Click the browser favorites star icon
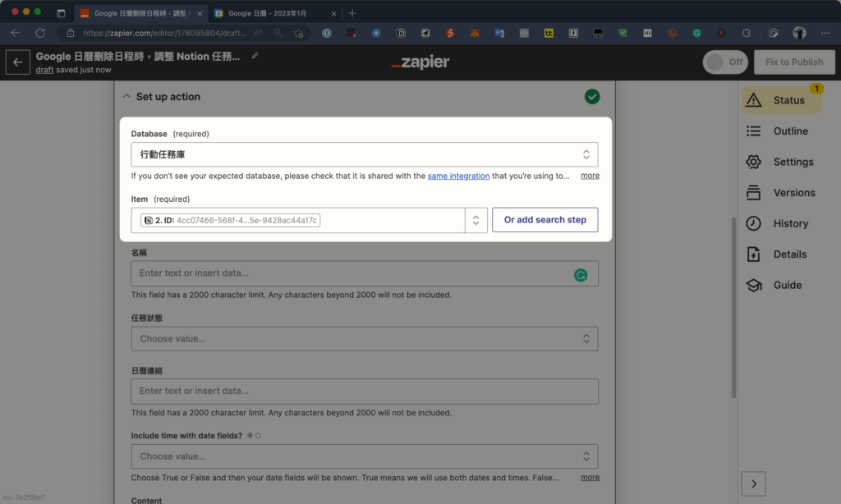Viewport: 841px width, 504px height. 299,33
